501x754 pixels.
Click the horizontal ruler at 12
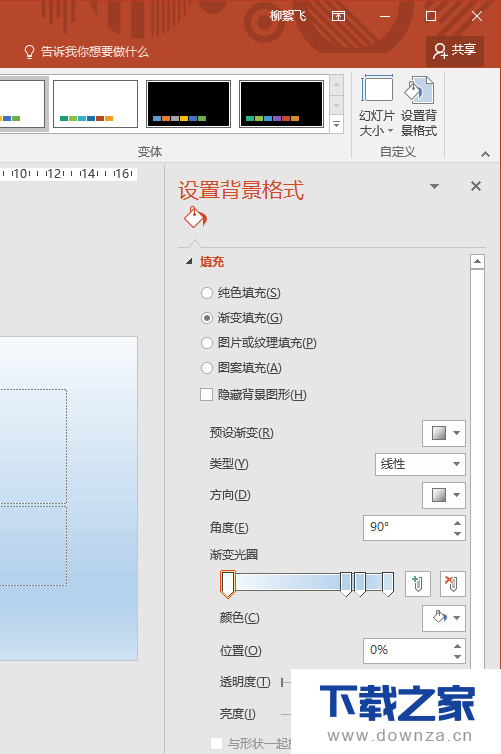point(54,174)
